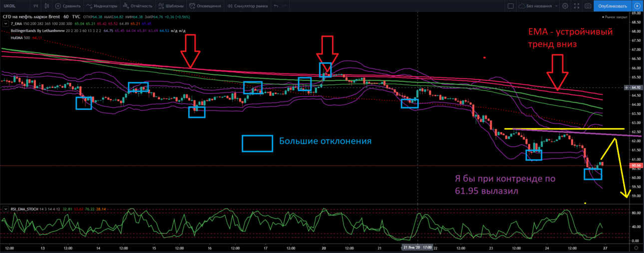644x253 pixels.
Task: Open the Отчётность financials menu
Action: [x=138, y=6]
